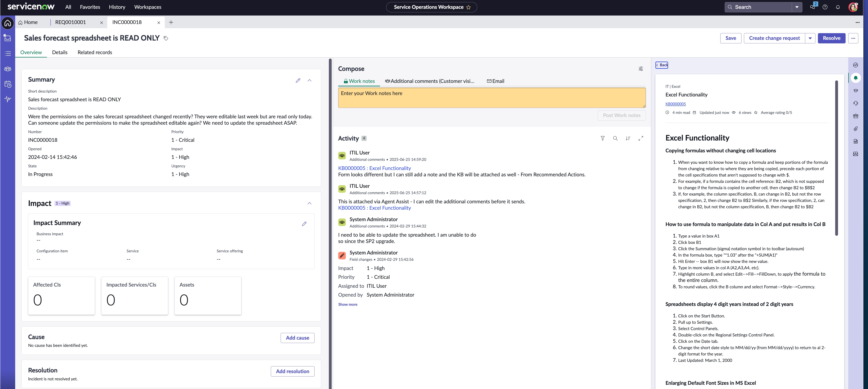The height and width of the screenshot is (389, 868).
Task: Open Help question mark icon
Action: click(x=825, y=7)
